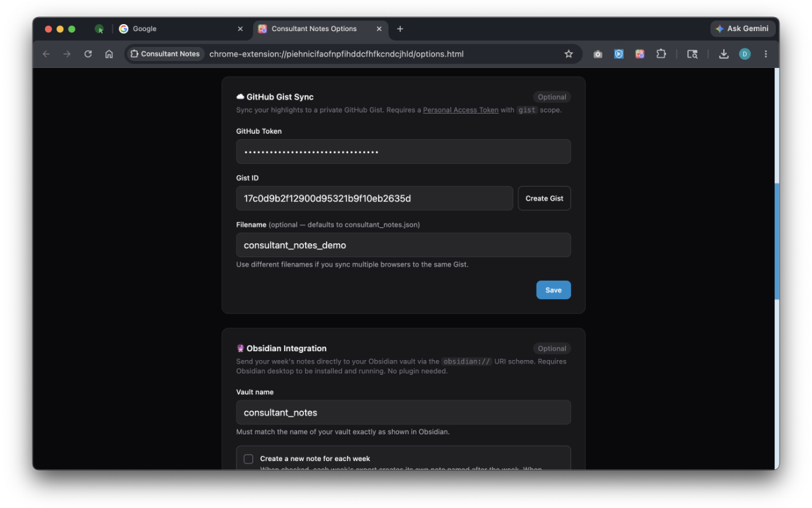812x508 pixels.
Task: Open the Extensions puzzle menu
Action: click(x=661, y=54)
